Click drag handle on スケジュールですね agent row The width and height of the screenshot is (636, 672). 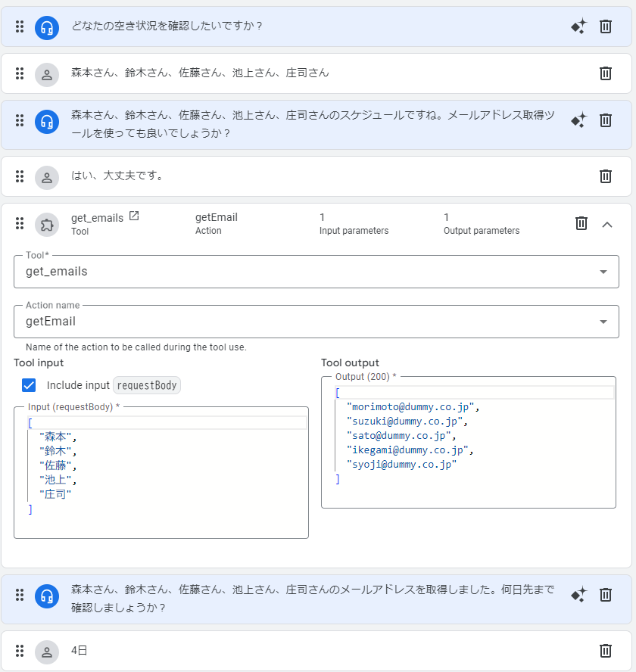20,120
